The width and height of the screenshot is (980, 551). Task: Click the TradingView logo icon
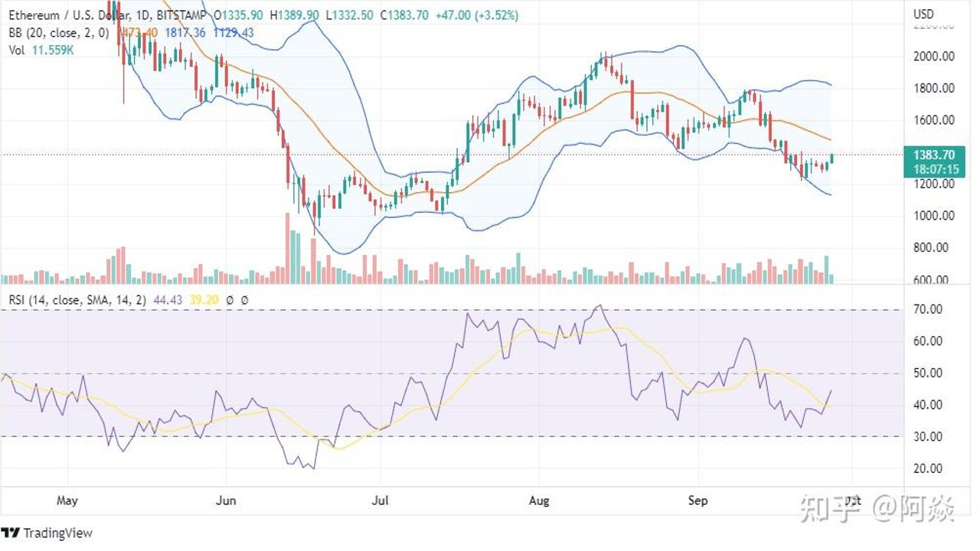pos(11,533)
